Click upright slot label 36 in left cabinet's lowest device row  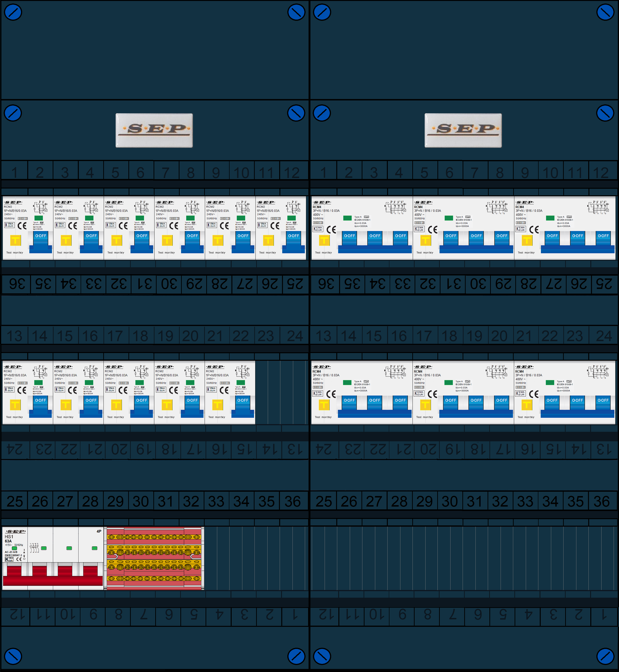point(292,501)
